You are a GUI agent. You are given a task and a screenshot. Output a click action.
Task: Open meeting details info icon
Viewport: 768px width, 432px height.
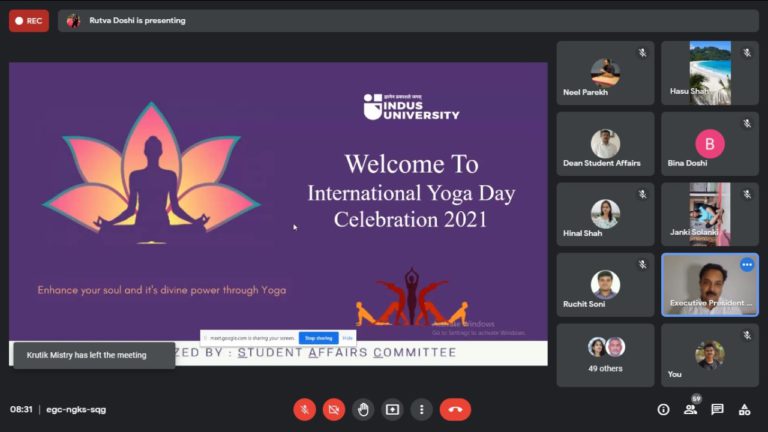point(663,409)
